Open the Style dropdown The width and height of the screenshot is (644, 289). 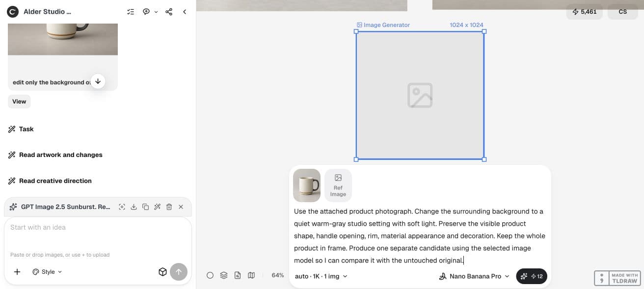[47, 272]
